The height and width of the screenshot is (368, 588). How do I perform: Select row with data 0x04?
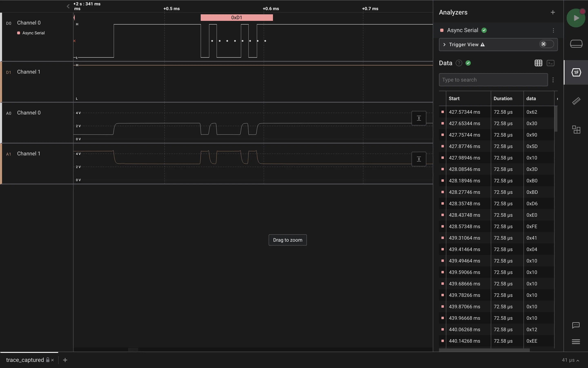point(496,249)
